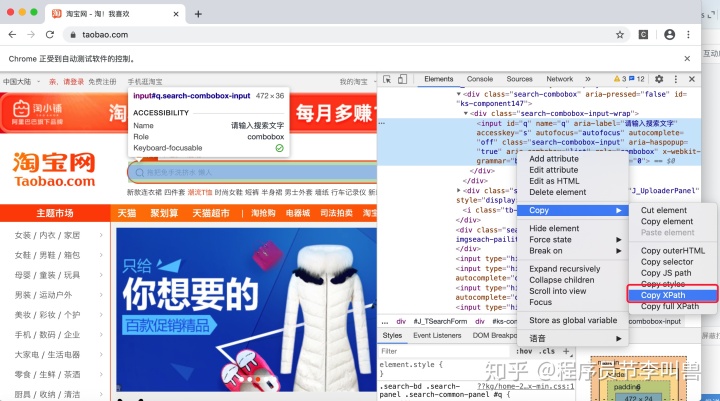Click the 请登录 login link
720x401 pixels.
(x=73, y=82)
